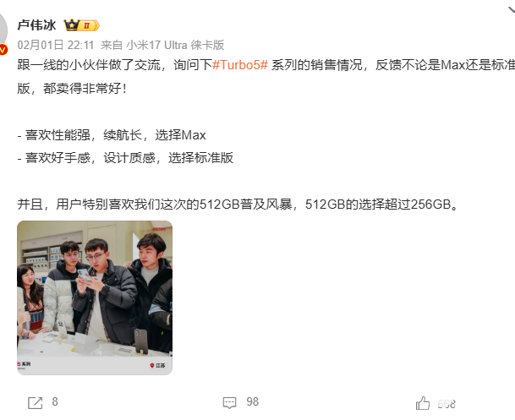The width and height of the screenshot is (515, 420).
Task: Click the repost count 8
Action: pos(55,401)
